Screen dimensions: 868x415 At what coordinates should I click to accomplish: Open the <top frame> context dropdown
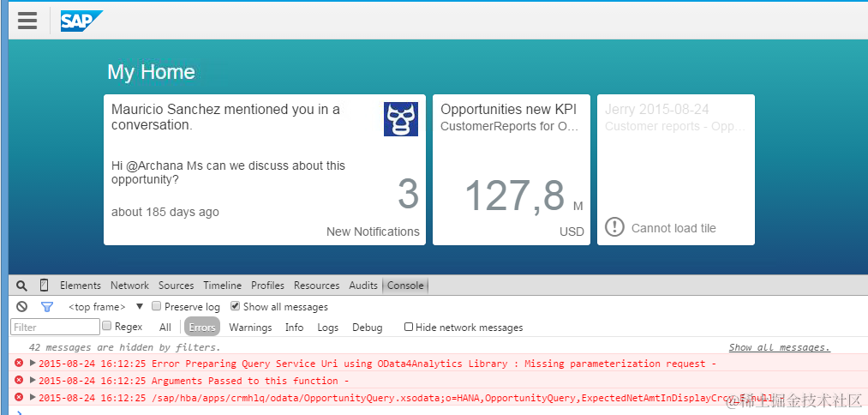pyautogui.click(x=105, y=306)
